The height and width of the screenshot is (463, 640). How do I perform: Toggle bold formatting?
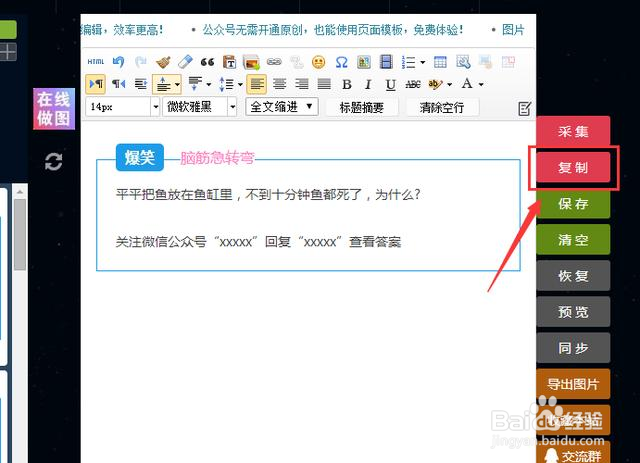347,85
